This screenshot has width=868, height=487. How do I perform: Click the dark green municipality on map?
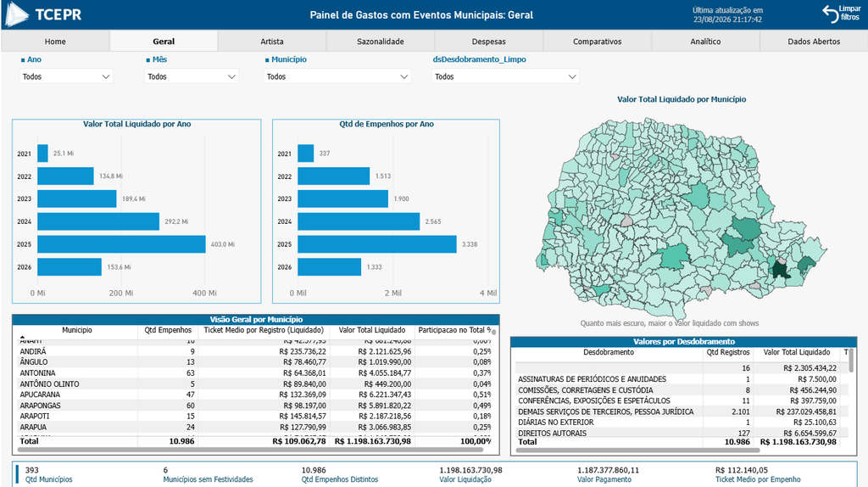(x=781, y=270)
